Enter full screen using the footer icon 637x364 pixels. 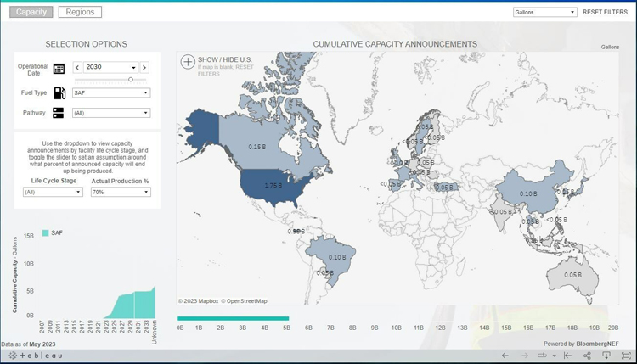[626, 356]
